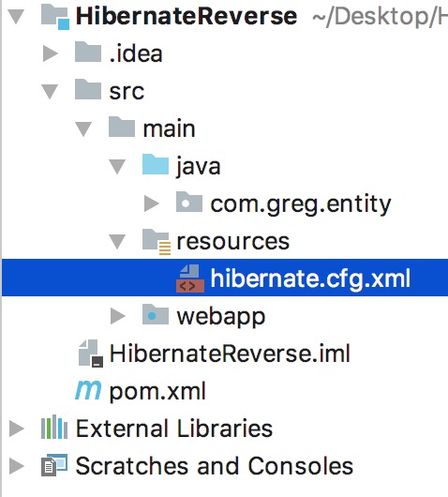
Task: Click the .idea folder icon
Action: coord(88,52)
